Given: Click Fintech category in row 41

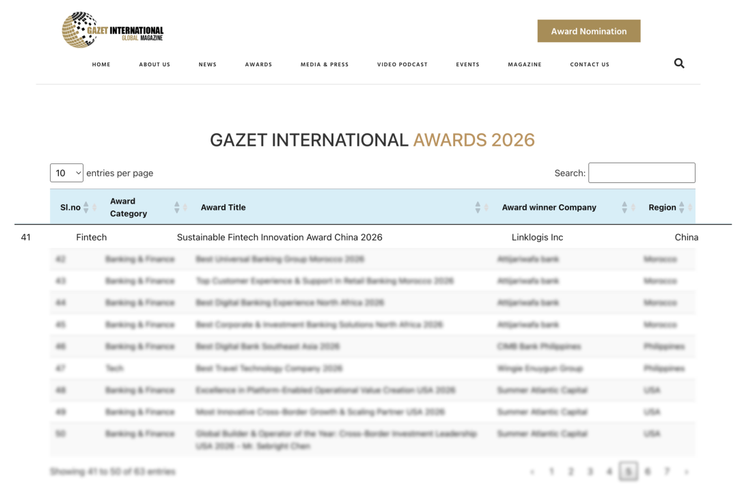Looking at the screenshot, I should [91, 237].
